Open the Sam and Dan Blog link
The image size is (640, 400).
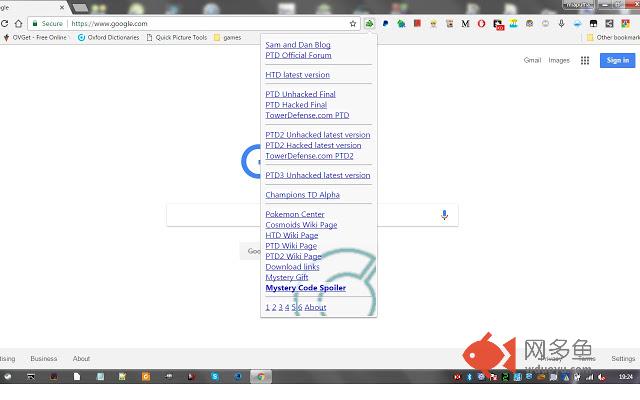298,45
